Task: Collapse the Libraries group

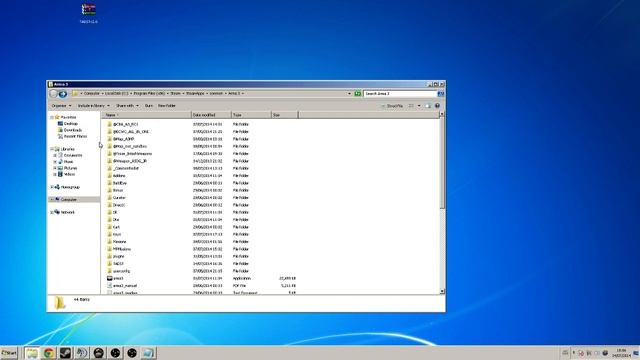Action: pos(52,149)
